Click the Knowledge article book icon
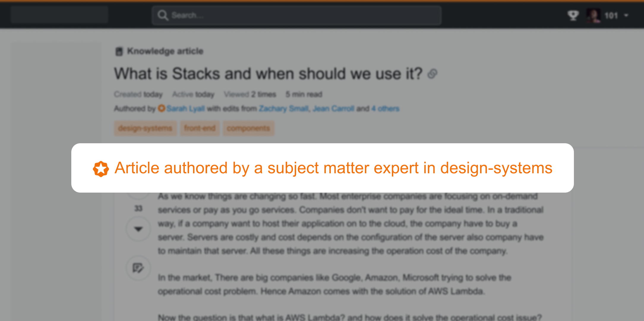The image size is (644, 321). click(x=119, y=51)
